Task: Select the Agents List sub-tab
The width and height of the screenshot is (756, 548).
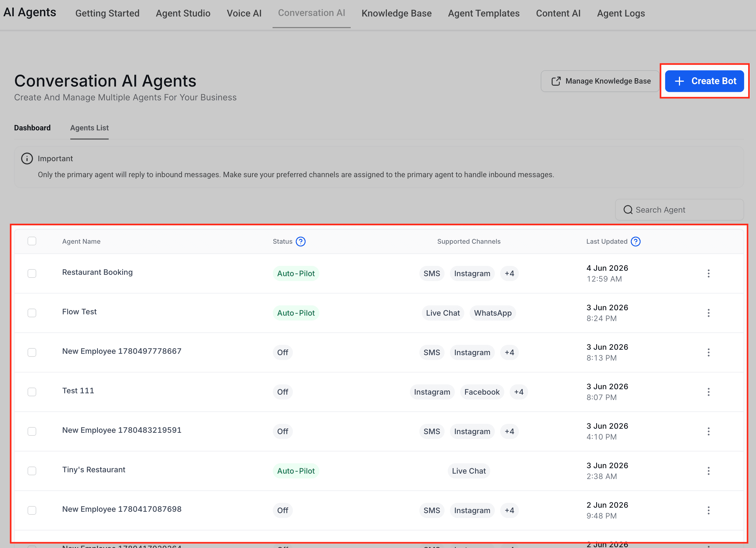Action: point(89,128)
